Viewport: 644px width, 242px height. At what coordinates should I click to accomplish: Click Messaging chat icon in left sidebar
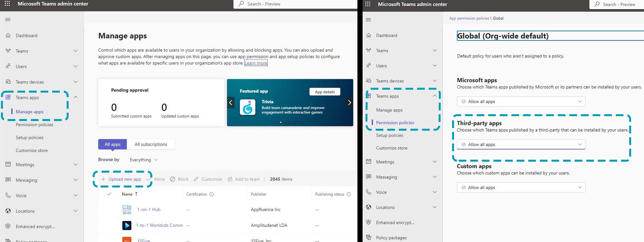pos(8,180)
